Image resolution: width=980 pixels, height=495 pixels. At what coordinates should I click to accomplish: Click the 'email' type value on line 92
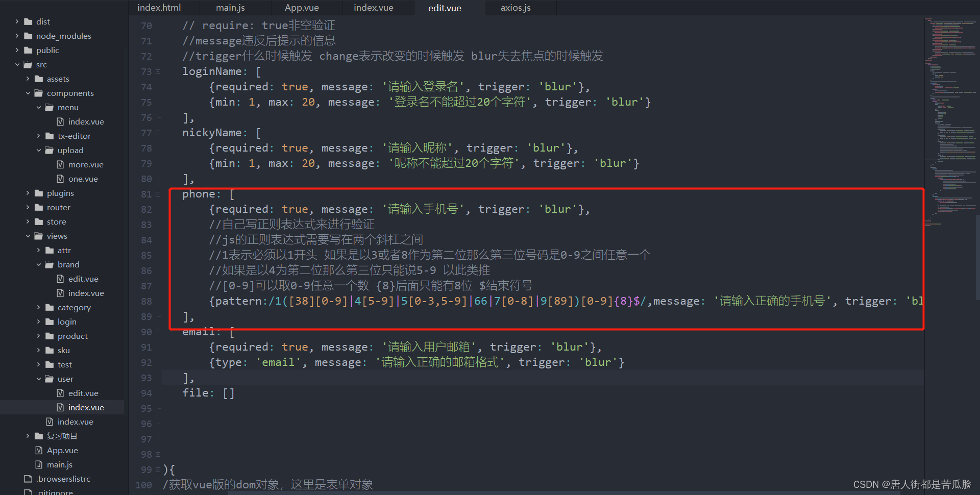click(x=278, y=362)
